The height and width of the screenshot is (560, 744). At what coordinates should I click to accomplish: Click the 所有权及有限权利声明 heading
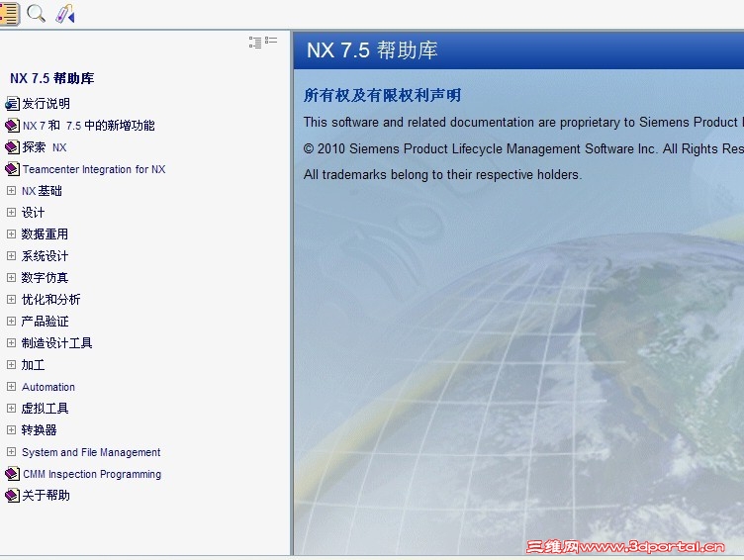click(383, 95)
